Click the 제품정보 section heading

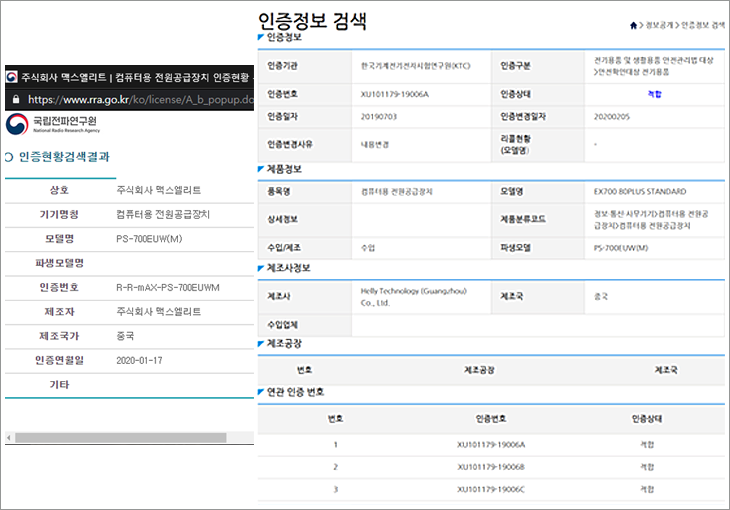[x=284, y=169]
